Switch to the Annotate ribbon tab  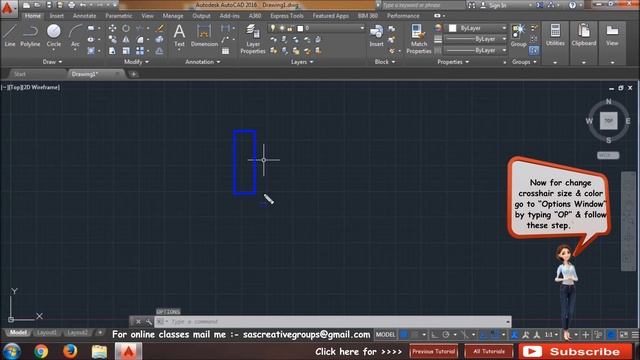click(84, 16)
